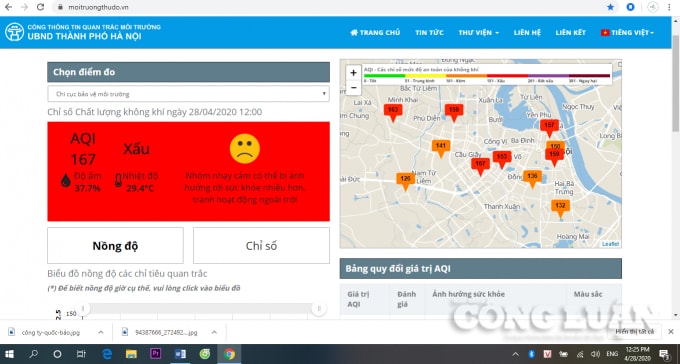Viewport: 680px width, 364px height.
Task: Click the chart range slider left handle
Action: pos(82,308)
